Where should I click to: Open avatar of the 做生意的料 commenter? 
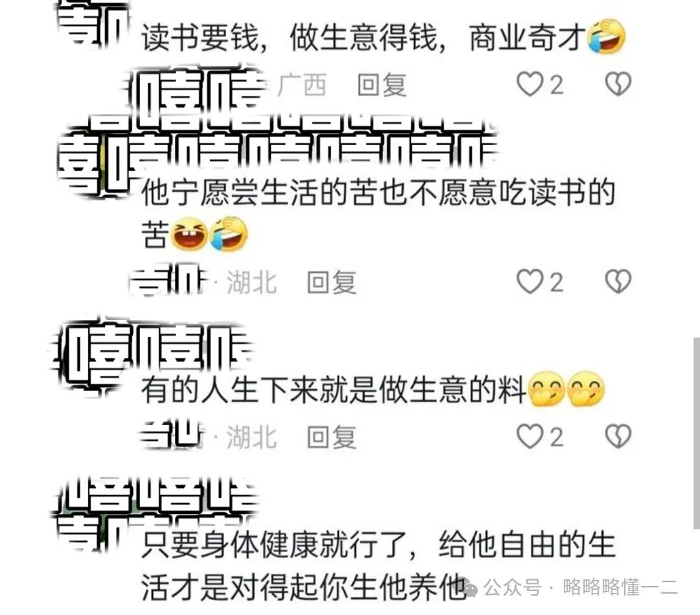89,357
